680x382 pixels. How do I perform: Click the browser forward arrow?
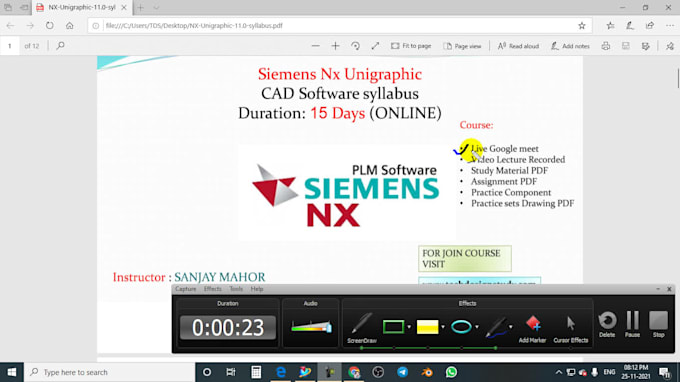pyautogui.click(x=30, y=26)
